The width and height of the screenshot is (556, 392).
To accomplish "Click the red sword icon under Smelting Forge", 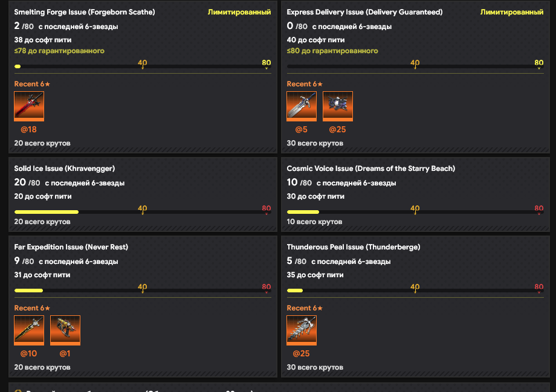I will click(29, 106).
